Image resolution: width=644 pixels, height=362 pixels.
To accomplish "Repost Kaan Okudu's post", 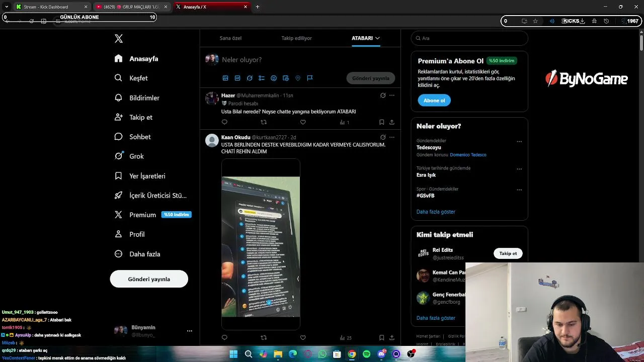I will click(x=264, y=338).
